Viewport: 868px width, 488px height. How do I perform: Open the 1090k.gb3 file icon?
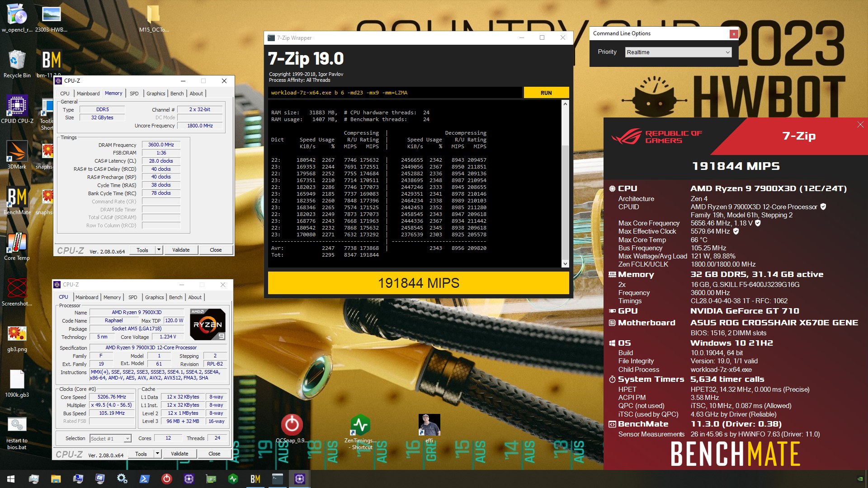[17, 380]
